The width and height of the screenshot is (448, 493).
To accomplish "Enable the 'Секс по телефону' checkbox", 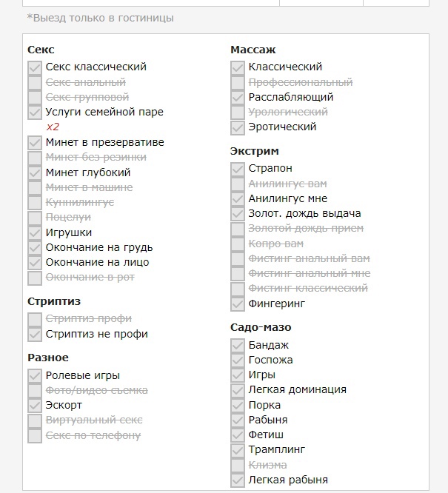I will coord(35,436).
